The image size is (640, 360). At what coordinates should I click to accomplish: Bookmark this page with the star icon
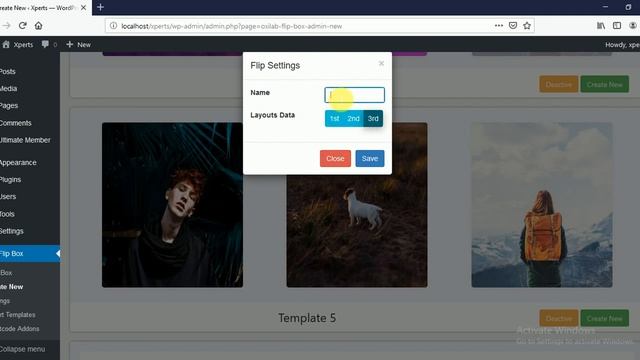(x=527, y=26)
